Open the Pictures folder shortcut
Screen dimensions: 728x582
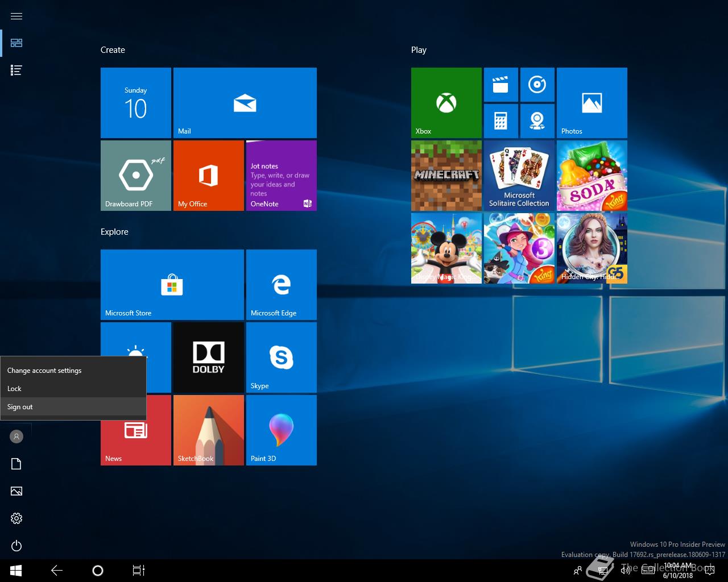(16, 491)
